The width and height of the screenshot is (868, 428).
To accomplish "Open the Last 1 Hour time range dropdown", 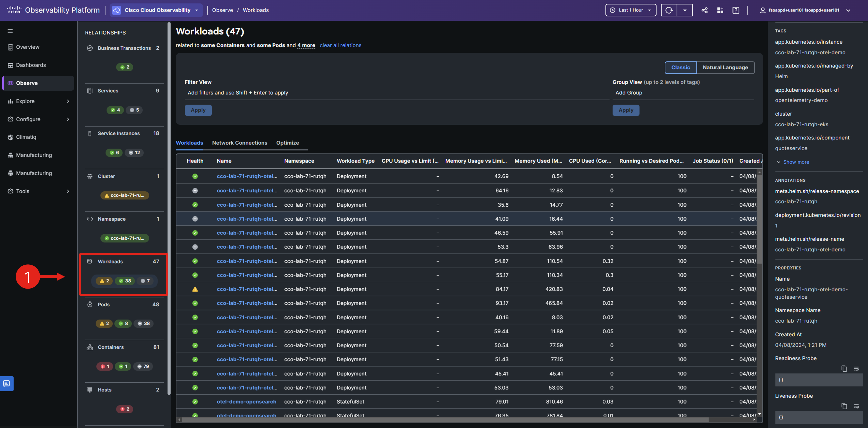I will click(x=630, y=10).
